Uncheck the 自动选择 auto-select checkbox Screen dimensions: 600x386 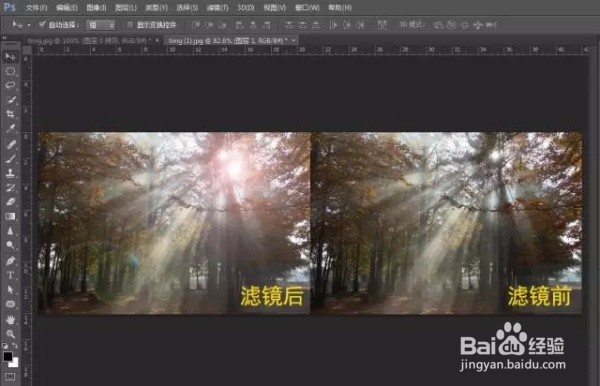pyautogui.click(x=42, y=25)
